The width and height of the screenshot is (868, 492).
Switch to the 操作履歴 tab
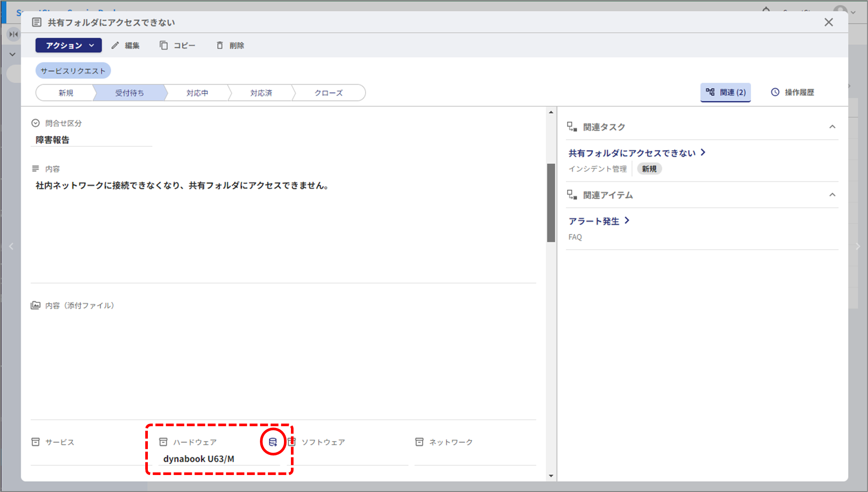click(793, 92)
